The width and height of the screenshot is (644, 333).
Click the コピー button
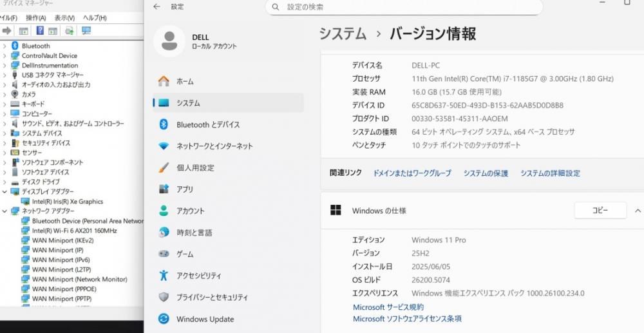[600, 210]
